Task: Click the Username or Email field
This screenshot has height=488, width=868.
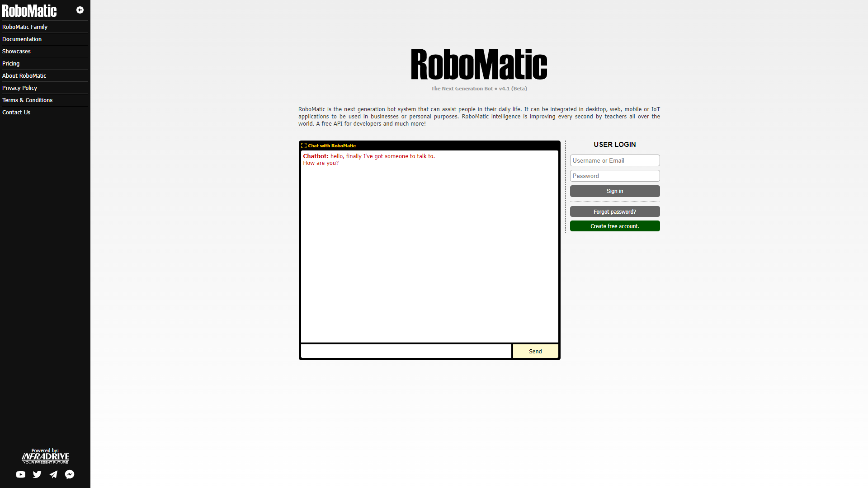Action: (614, 160)
